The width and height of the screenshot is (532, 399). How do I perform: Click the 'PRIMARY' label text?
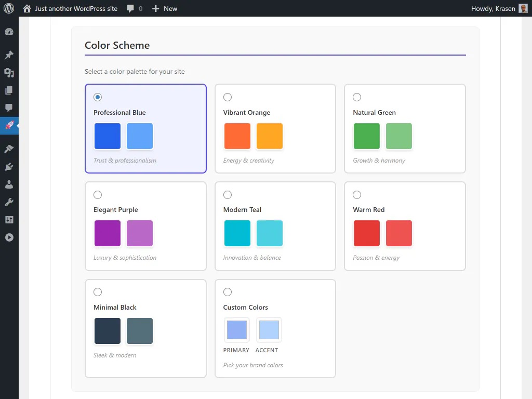(x=236, y=350)
